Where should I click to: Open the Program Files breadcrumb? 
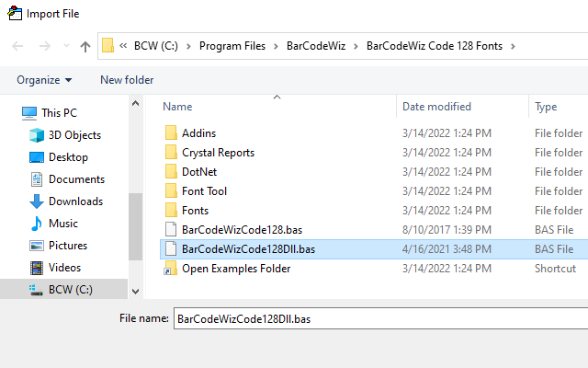[x=232, y=46]
